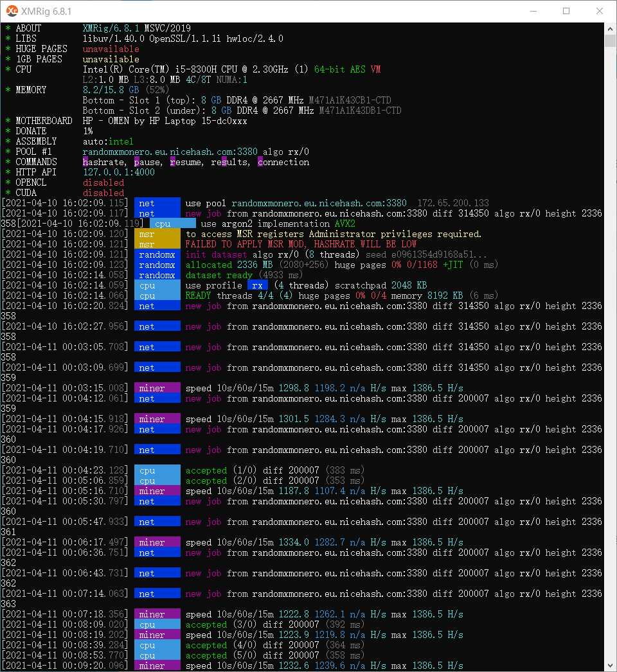617x672 pixels.
Task: Maximize the XMRig console window
Action: click(566, 11)
